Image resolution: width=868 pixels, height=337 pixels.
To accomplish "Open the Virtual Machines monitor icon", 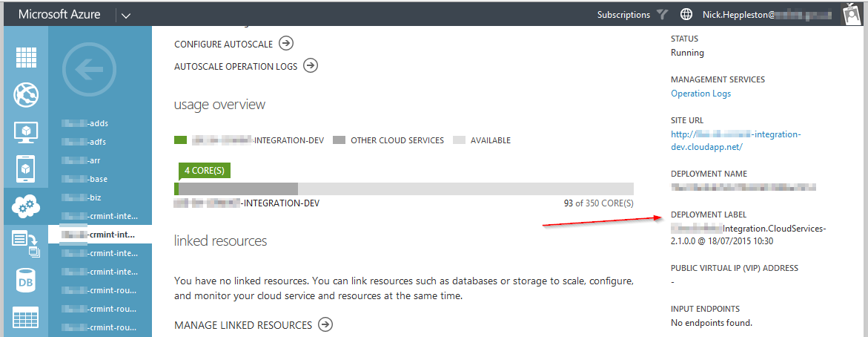I will coord(27,133).
